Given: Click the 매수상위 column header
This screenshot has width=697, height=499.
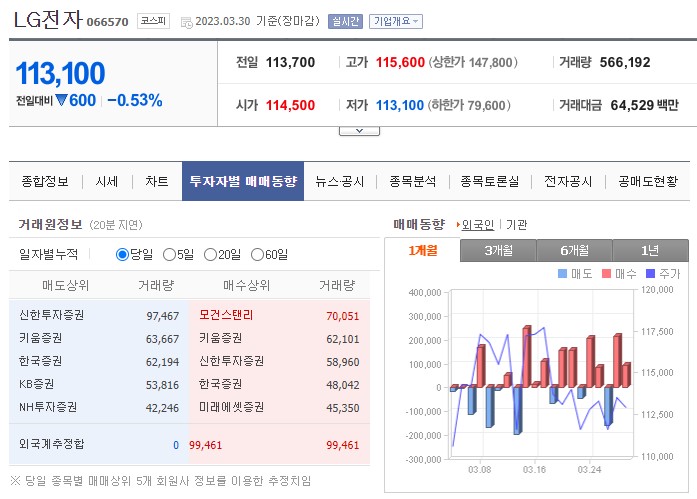Looking at the screenshot, I should coord(247,285).
